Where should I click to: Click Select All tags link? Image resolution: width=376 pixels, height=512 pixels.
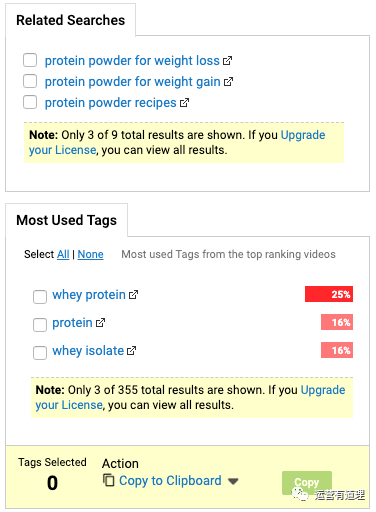[x=63, y=254]
